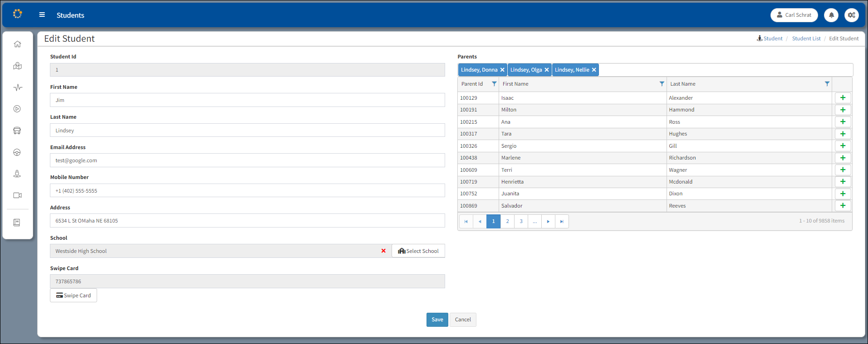Screen dimensions: 868x344
Task: Open settings gears icon in header
Action: [x=852, y=15]
